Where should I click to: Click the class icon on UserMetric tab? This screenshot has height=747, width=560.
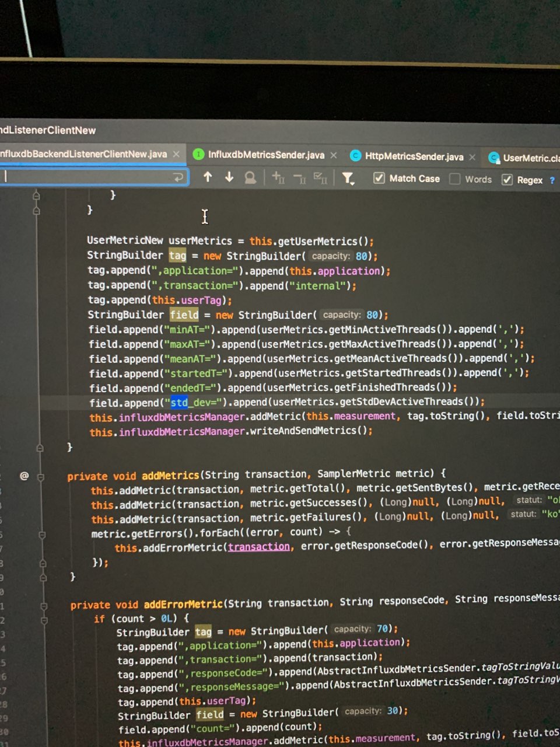coord(494,158)
